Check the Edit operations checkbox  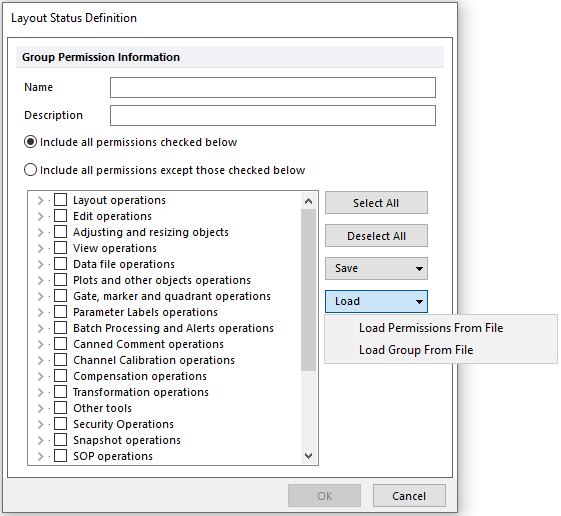60,216
